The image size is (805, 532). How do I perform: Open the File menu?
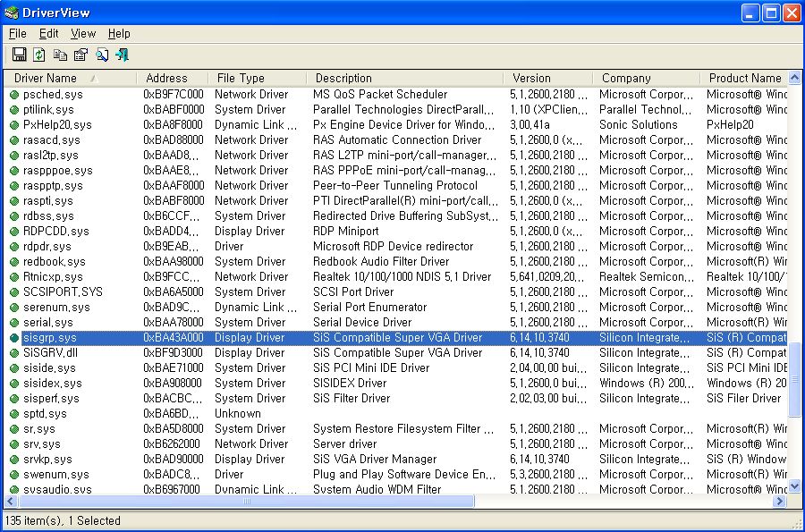point(18,34)
